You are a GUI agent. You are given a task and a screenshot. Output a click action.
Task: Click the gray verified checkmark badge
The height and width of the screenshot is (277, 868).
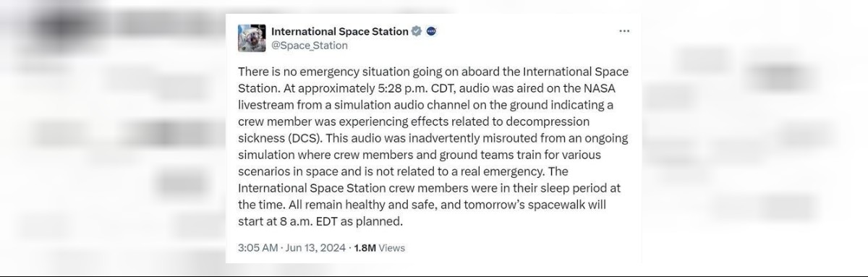[417, 31]
